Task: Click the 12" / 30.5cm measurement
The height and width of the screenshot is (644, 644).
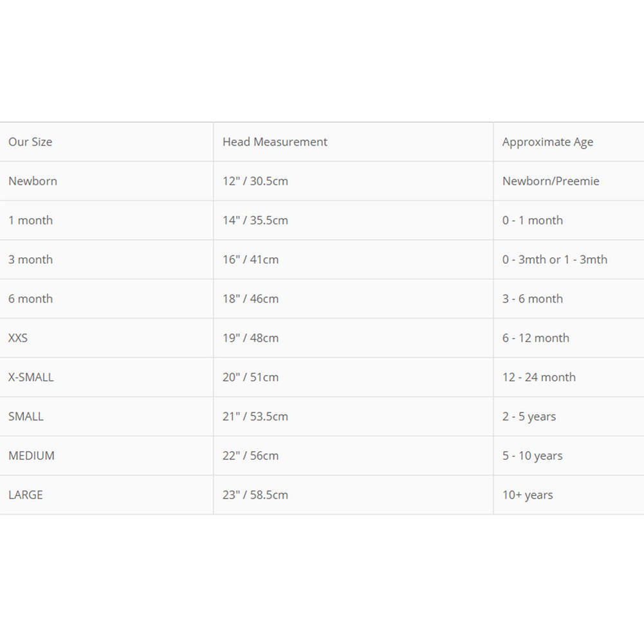Action: click(x=255, y=181)
